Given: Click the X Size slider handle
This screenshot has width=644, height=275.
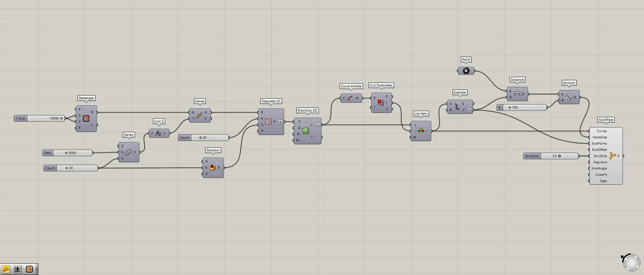Looking at the screenshot, I should coord(61,118).
